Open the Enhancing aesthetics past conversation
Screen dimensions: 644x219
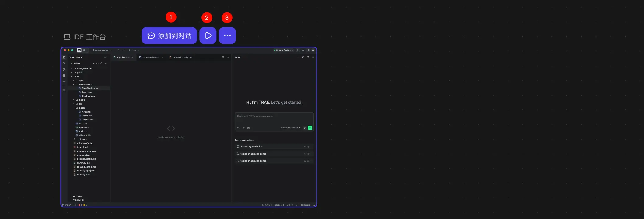274,147
